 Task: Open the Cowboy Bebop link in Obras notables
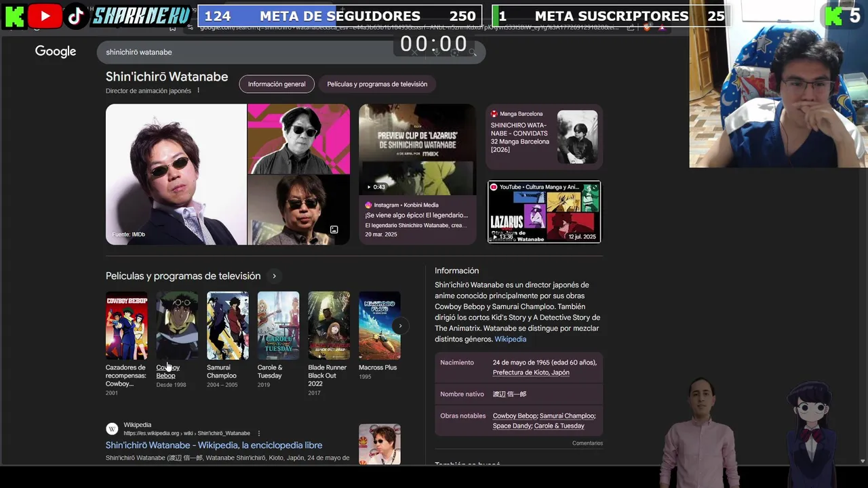[x=515, y=415]
